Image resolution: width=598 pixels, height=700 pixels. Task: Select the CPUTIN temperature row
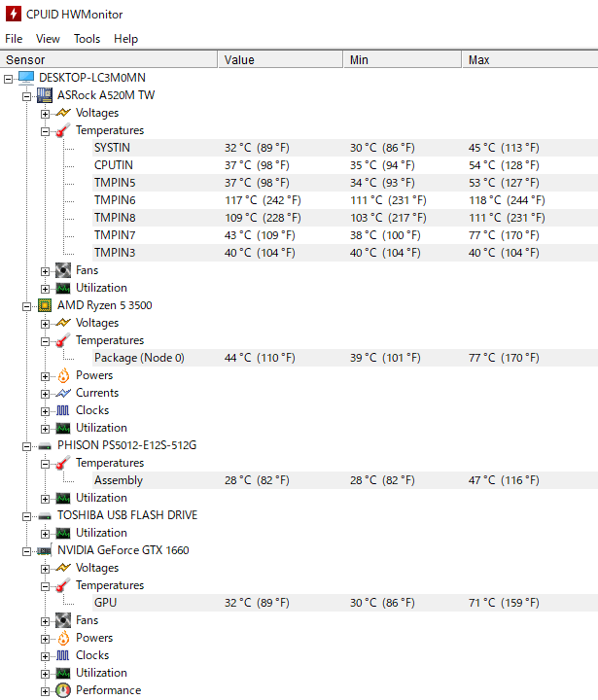click(345, 165)
